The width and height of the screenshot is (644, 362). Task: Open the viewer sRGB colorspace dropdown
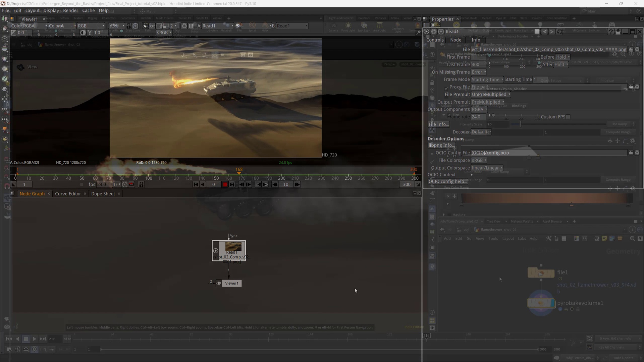point(164,33)
